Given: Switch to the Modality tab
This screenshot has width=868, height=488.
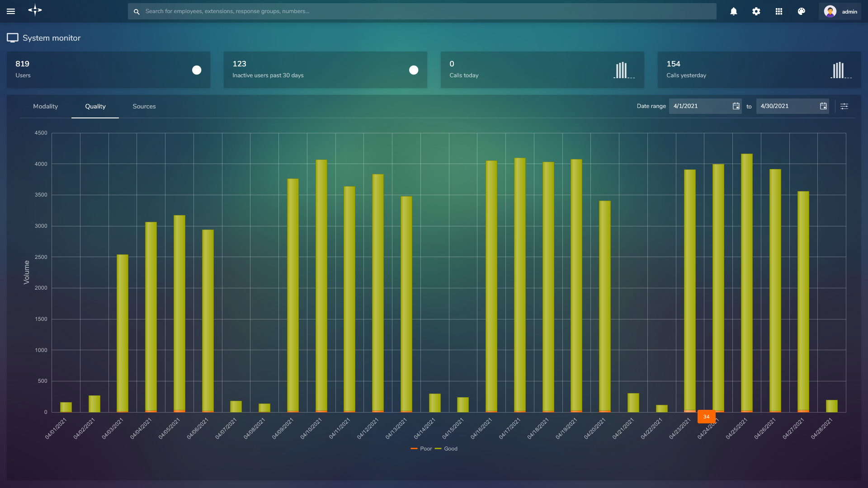Looking at the screenshot, I should click(x=45, y=106).
